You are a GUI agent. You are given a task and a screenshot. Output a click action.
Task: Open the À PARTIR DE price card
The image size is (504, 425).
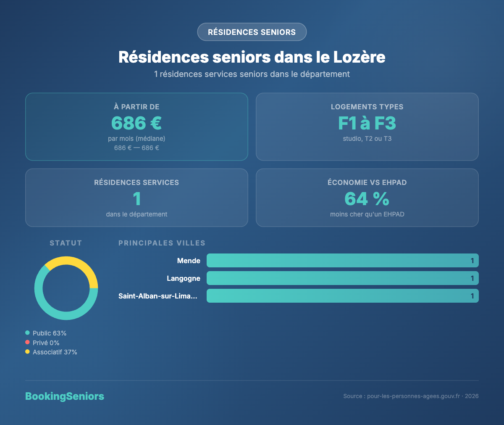point(136,126)
